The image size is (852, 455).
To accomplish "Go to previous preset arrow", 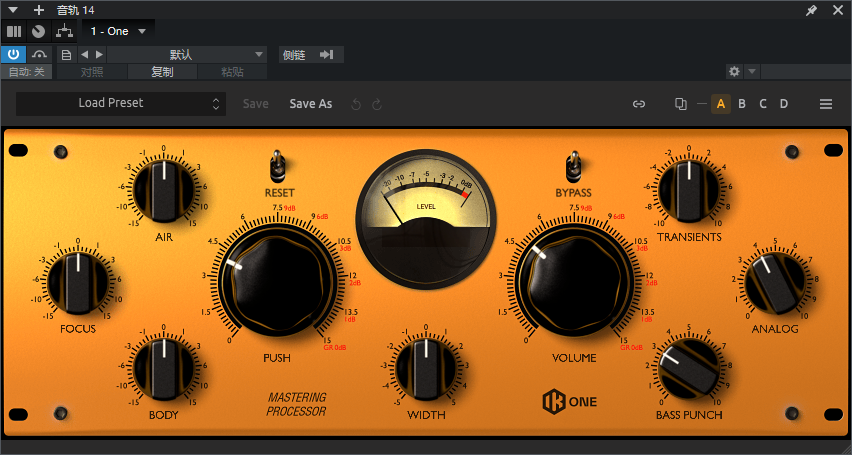I will 84,55.
